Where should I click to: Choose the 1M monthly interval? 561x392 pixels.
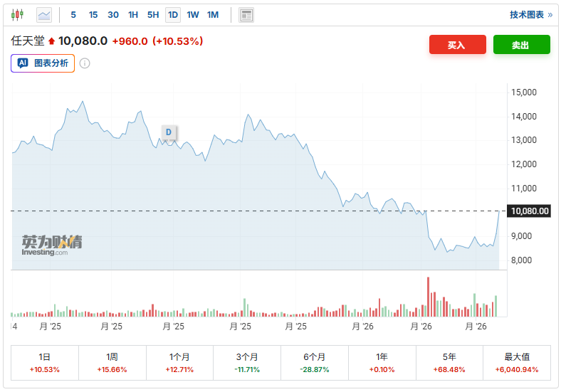tap(213, 14)
